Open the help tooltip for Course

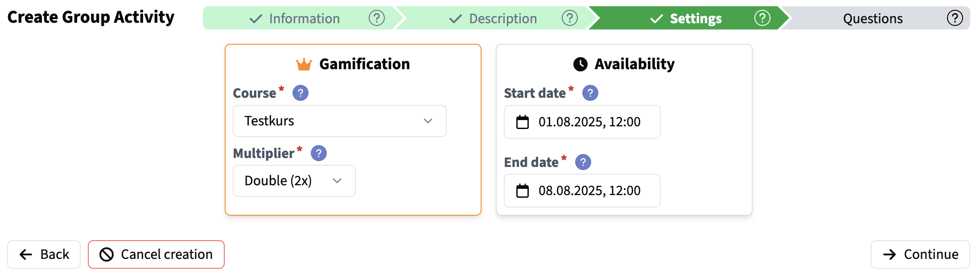[x=300, y=93]
